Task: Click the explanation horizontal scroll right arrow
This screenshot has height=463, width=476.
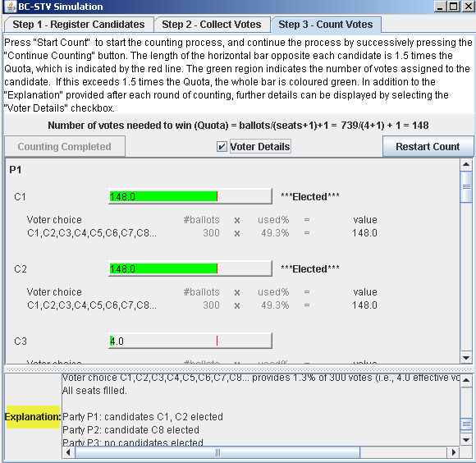Action: pos(453,452)
